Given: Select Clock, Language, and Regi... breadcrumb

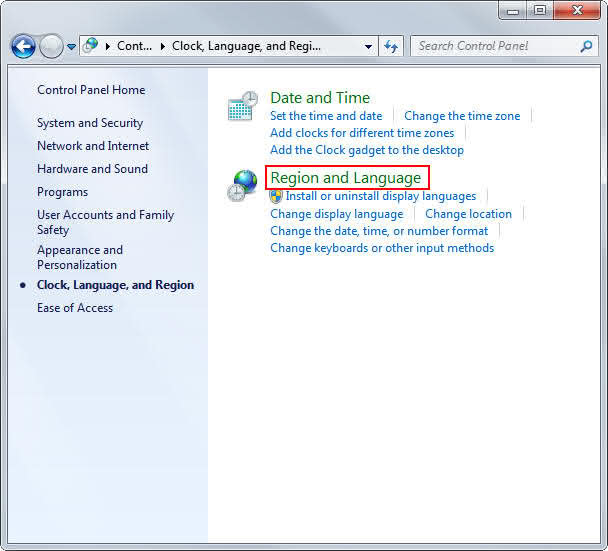Looking at the screenshot, I should (246, 46).
